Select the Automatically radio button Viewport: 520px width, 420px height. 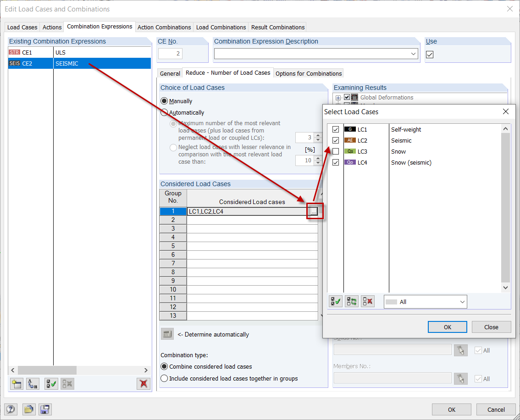coord(164,112)
